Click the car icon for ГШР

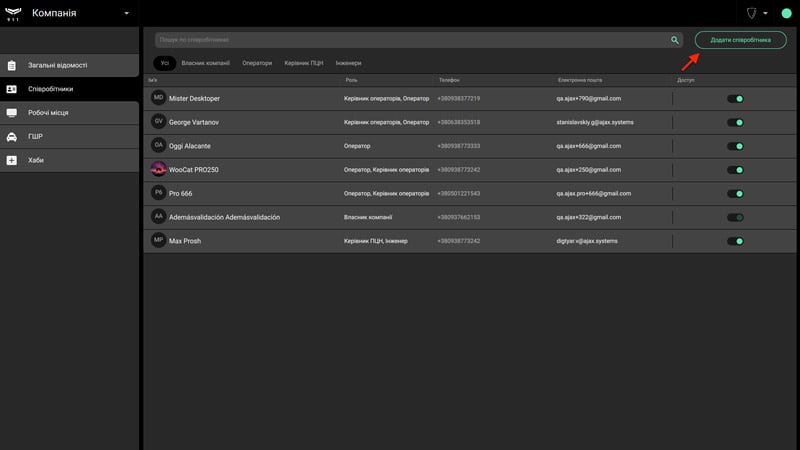click(12, 136)
